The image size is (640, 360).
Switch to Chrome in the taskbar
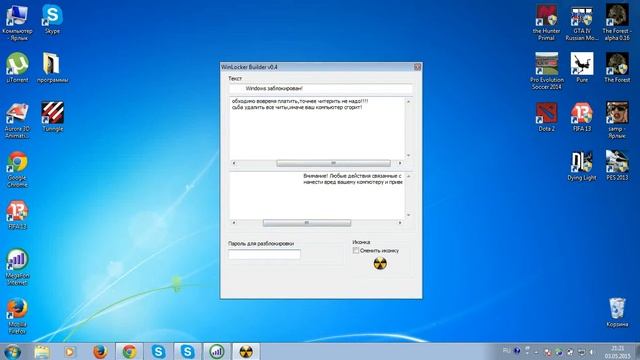(129, 351)
